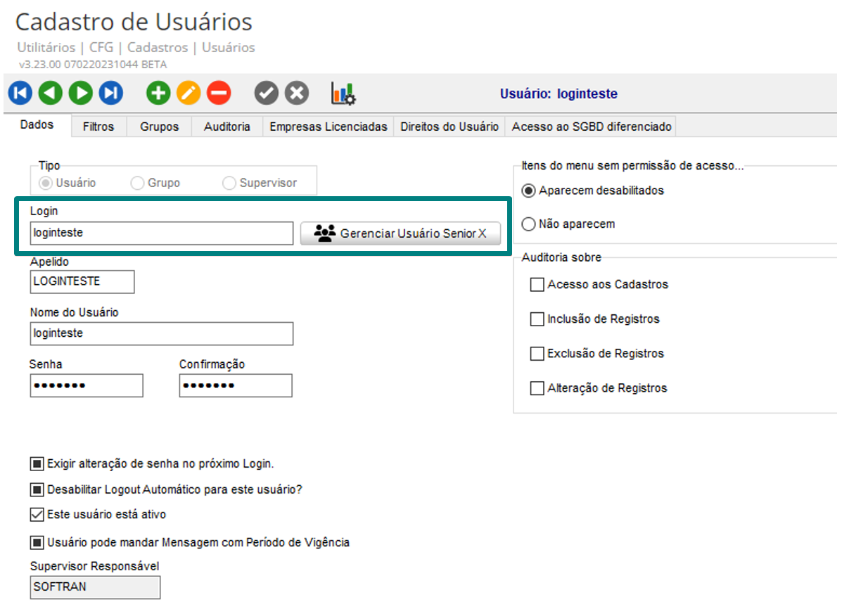Uncheck Este usuário está ativo

click(37, 515)
